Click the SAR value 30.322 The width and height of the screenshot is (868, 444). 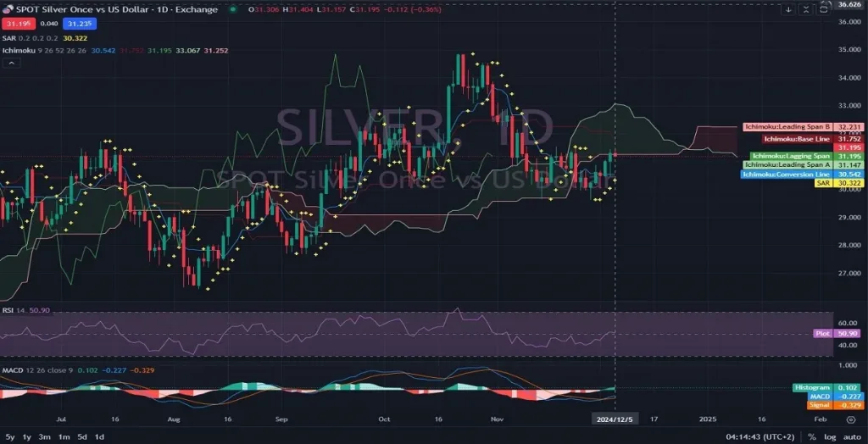[x=75, y=38]
